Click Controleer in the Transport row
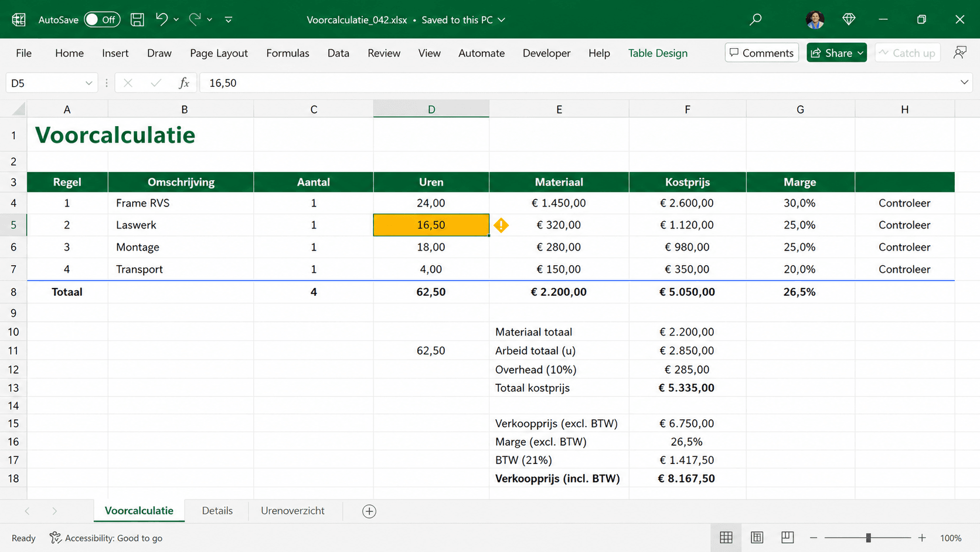This screenshot has width=980, height=552. coord(904,269)
